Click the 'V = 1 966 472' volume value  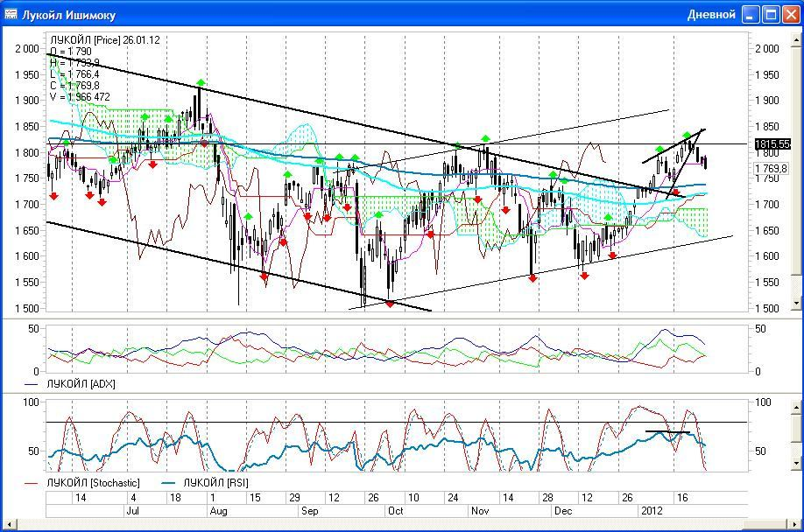pyautogui.click(x=80, y=97)
